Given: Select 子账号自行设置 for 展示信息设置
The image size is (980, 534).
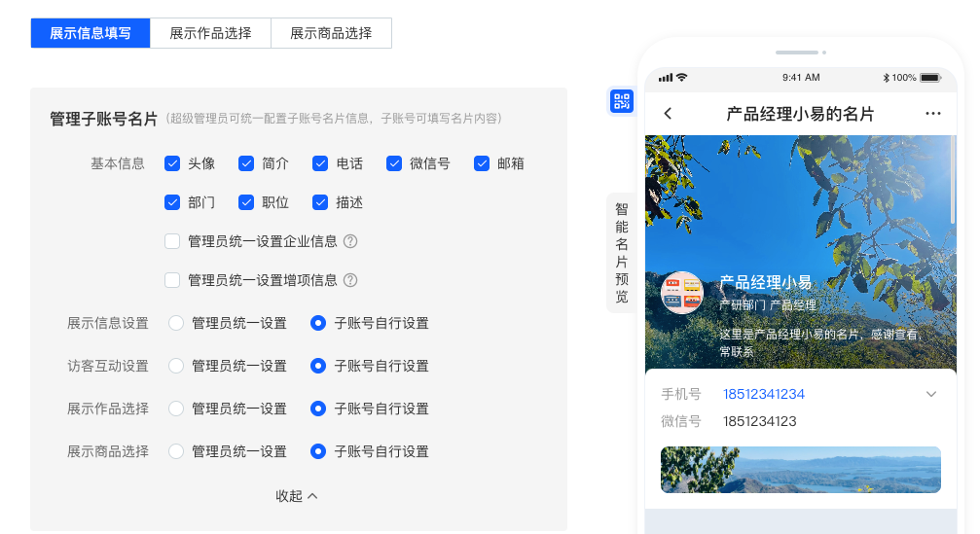Looking at the screenshot, I should [318, 323].
